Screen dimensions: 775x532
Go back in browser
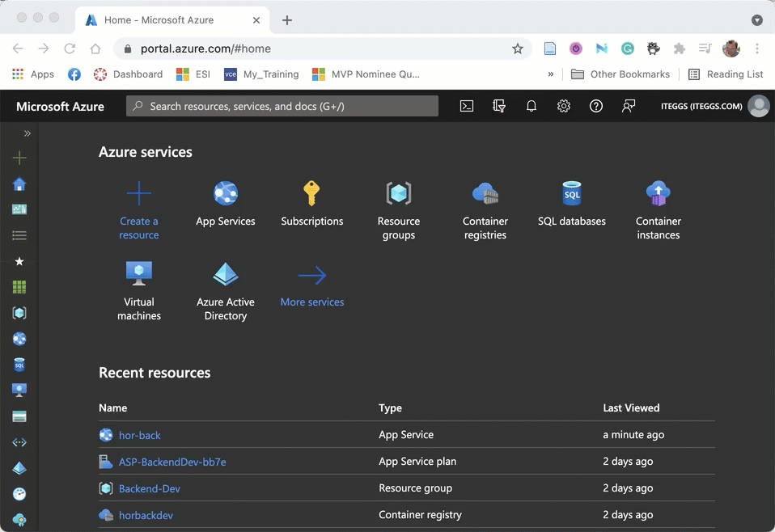(18, 49)
